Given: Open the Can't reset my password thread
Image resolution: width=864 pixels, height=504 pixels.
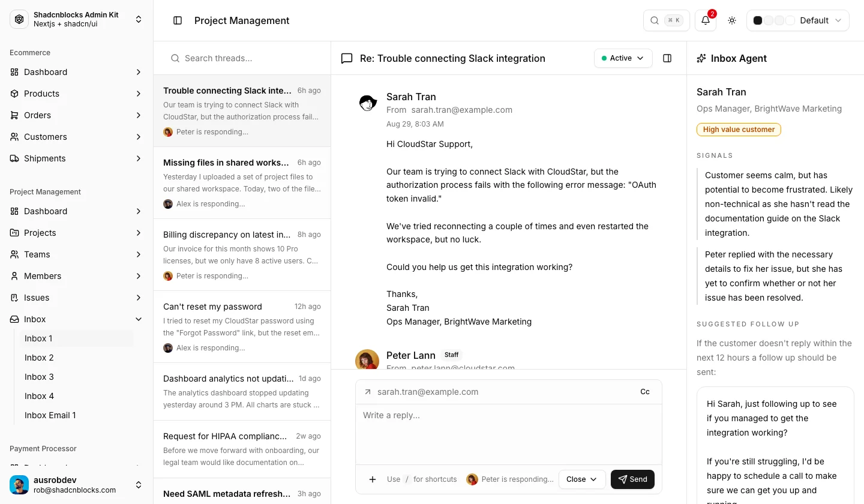Looking at the screenshot, I should [x=242, y=327].
